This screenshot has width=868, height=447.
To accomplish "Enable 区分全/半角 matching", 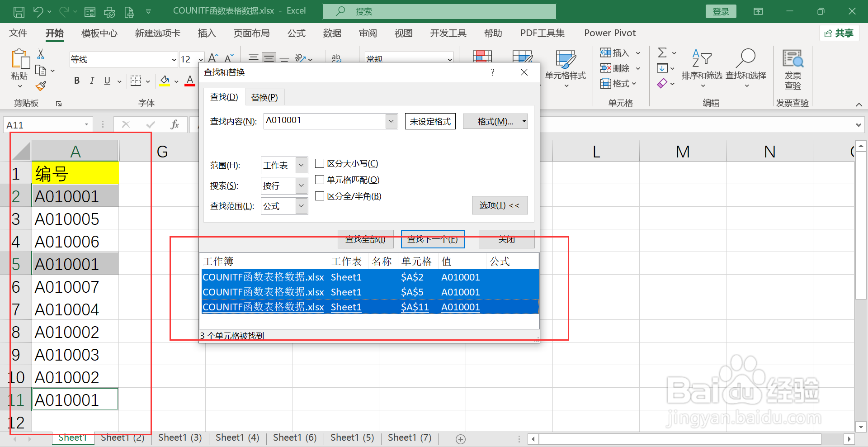I will click(320, 196).
